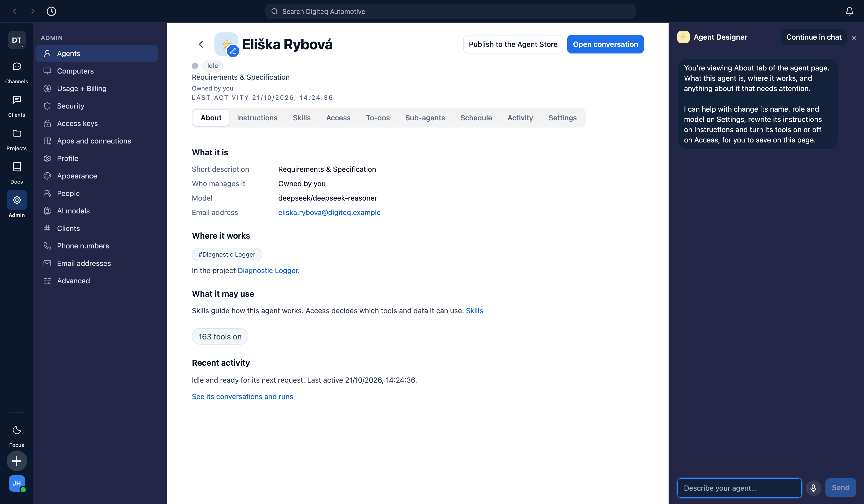The height and width of the screenshot is (504, 864).
Task: Open Phone numbers in sidebar
Action: 97,246
